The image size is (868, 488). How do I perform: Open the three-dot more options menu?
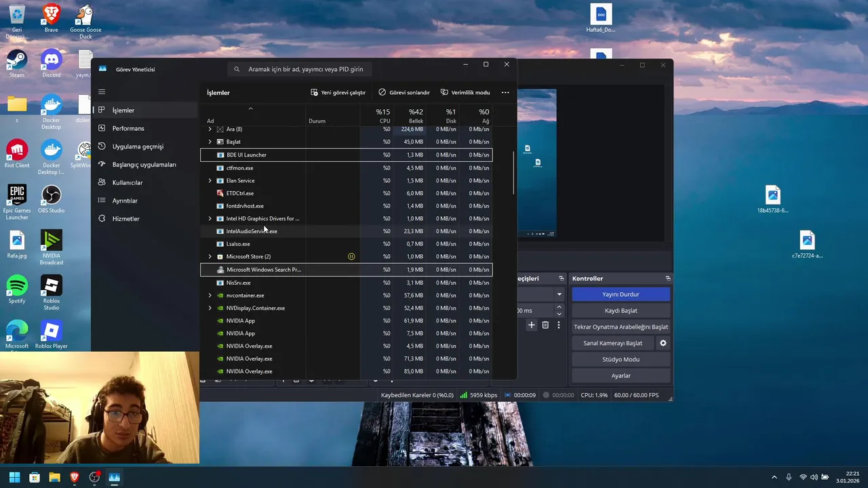[505, 92]
